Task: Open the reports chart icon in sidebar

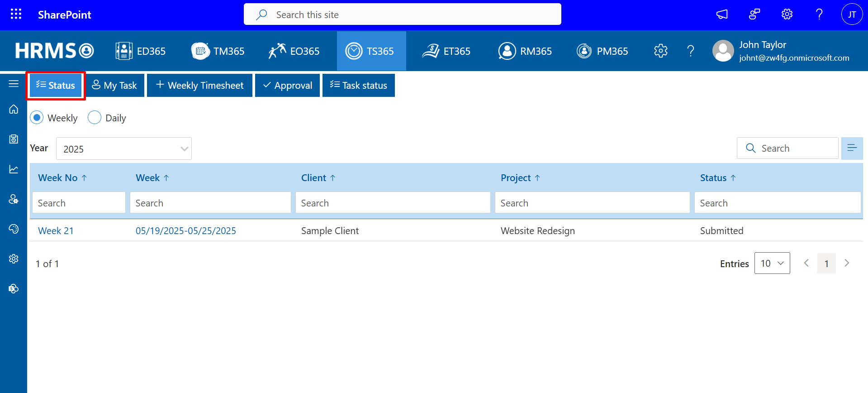Action: (14, 169)
